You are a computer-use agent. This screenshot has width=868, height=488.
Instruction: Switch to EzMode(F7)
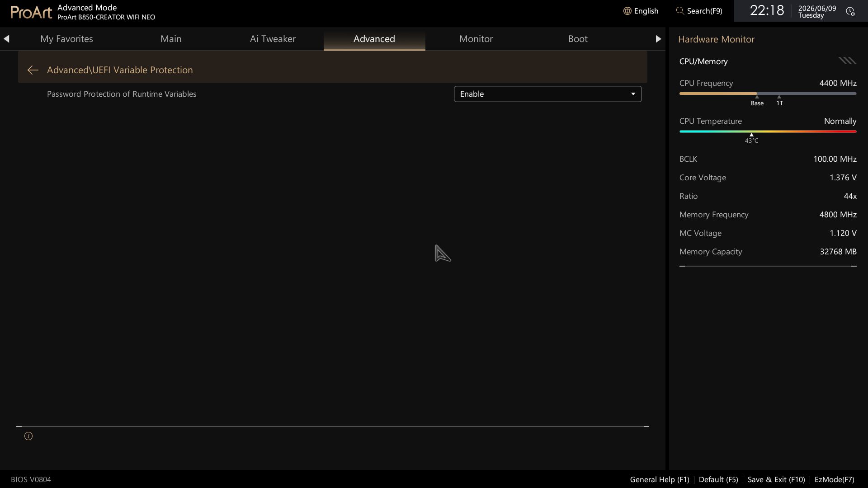(x=834, y=479)
